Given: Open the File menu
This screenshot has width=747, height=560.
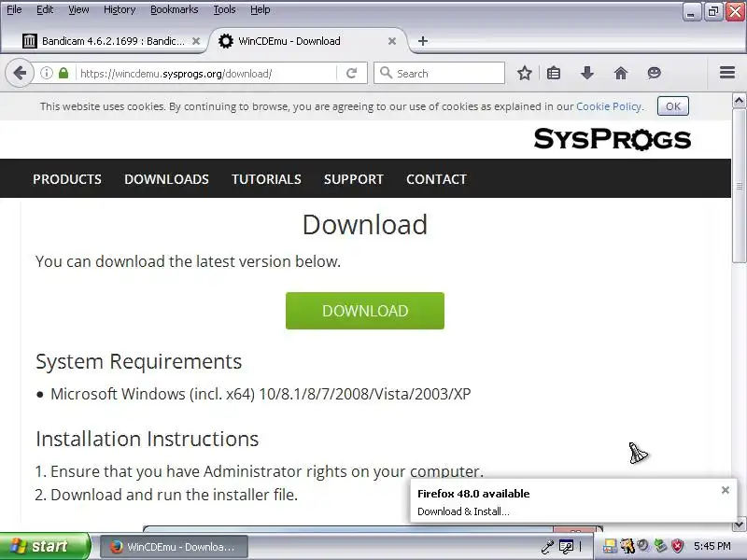Looking at the screenshot, I should click(14, 9).
